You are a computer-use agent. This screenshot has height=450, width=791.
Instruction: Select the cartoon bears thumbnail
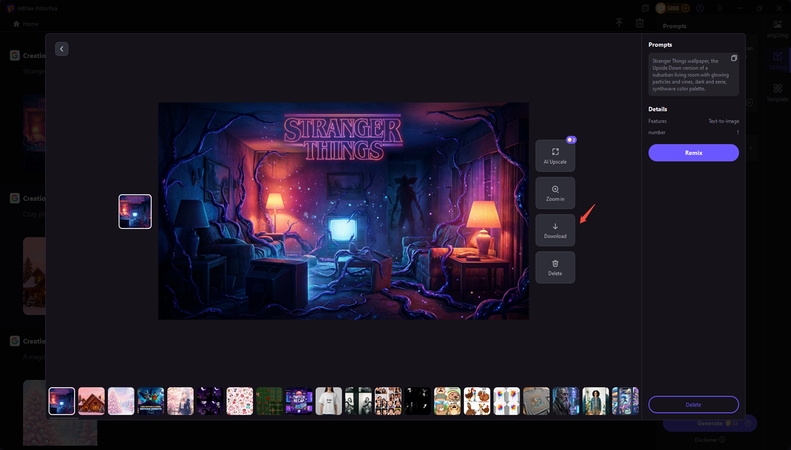pyautogui.click(x=447, y=401)
